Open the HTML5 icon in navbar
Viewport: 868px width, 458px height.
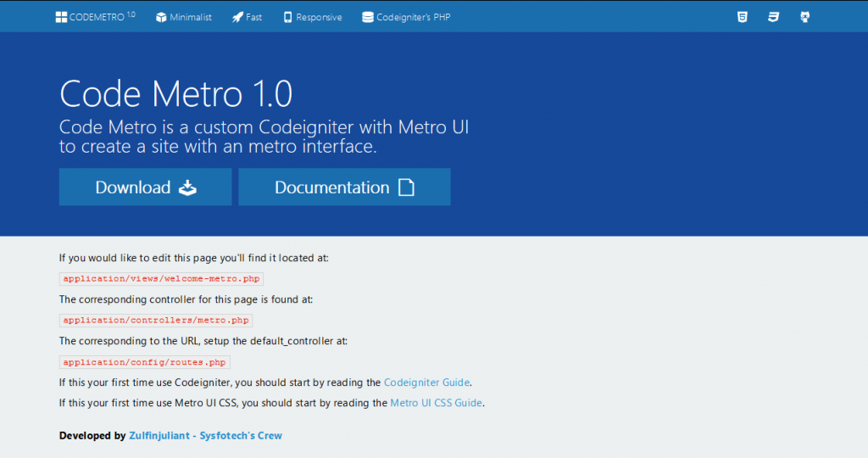[x=743, y=17]
